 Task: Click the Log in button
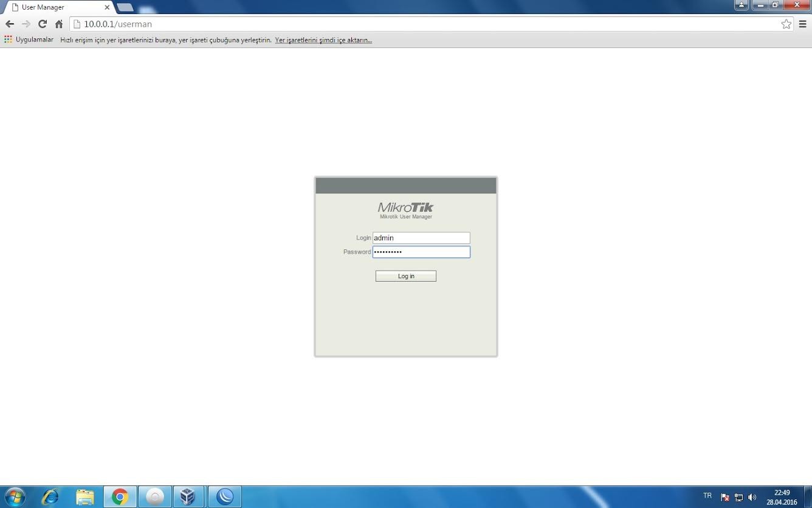[406, 276]
